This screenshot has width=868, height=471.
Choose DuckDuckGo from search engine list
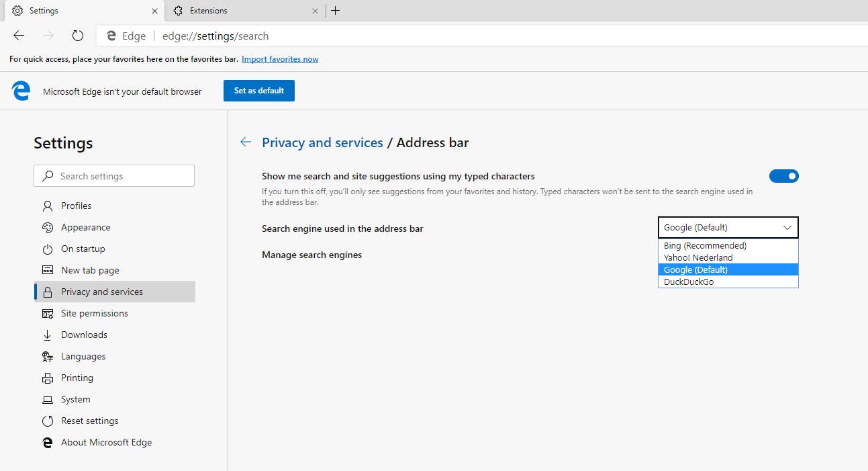[689, 282]
